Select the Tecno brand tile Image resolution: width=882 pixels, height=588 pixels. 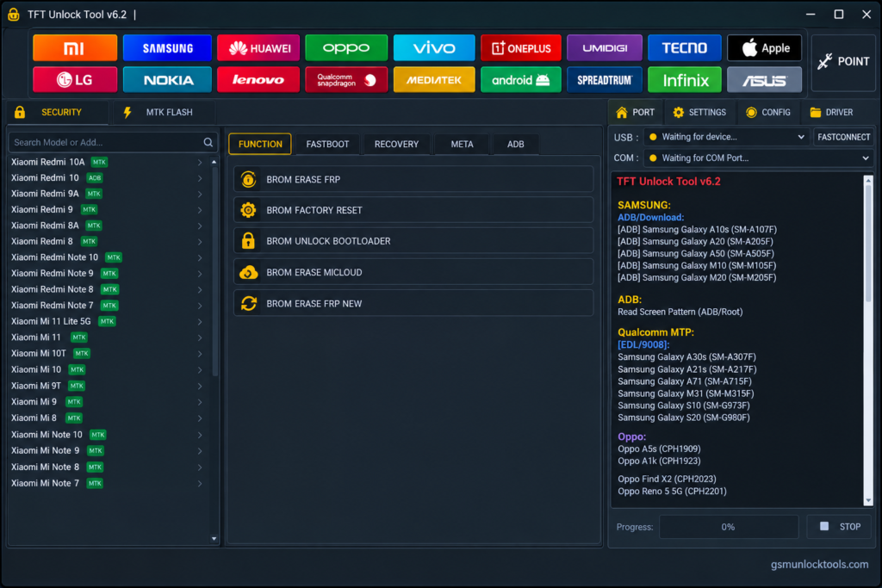pyautogui.click(x=684, y=48)
